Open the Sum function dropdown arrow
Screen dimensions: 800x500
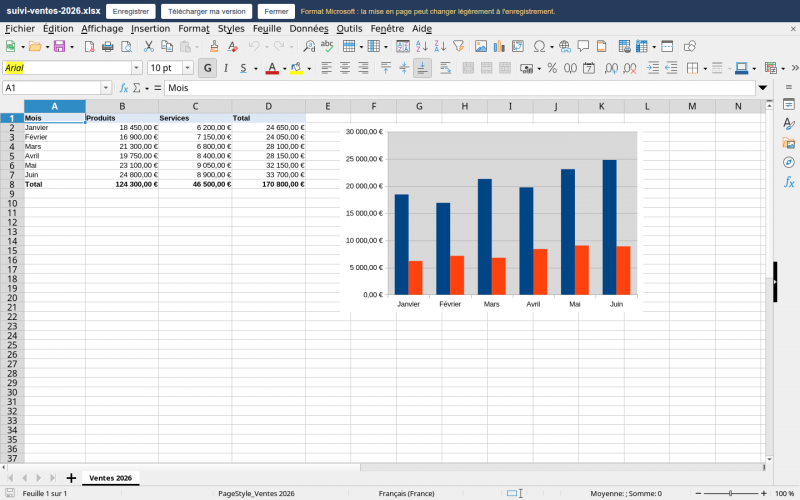(147, 88)
